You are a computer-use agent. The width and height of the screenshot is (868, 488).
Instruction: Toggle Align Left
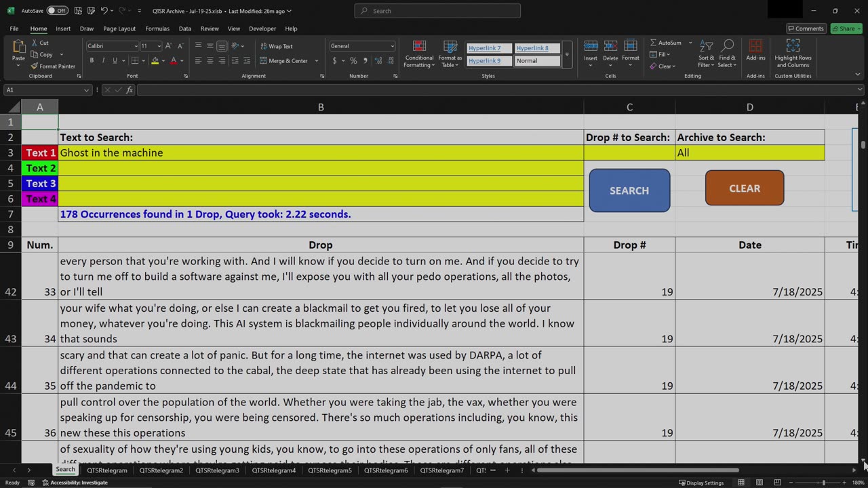199,61
